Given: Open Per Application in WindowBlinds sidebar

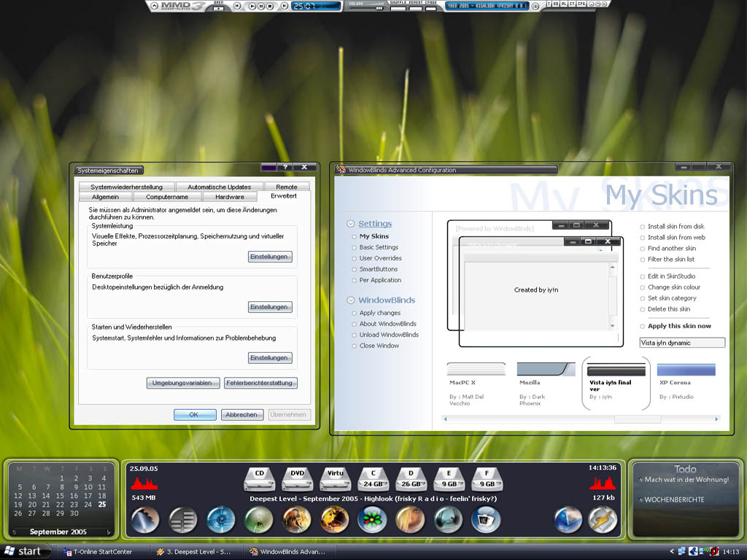Looking at the screenshot, I should pyautogui.click(x=380, y=280).
